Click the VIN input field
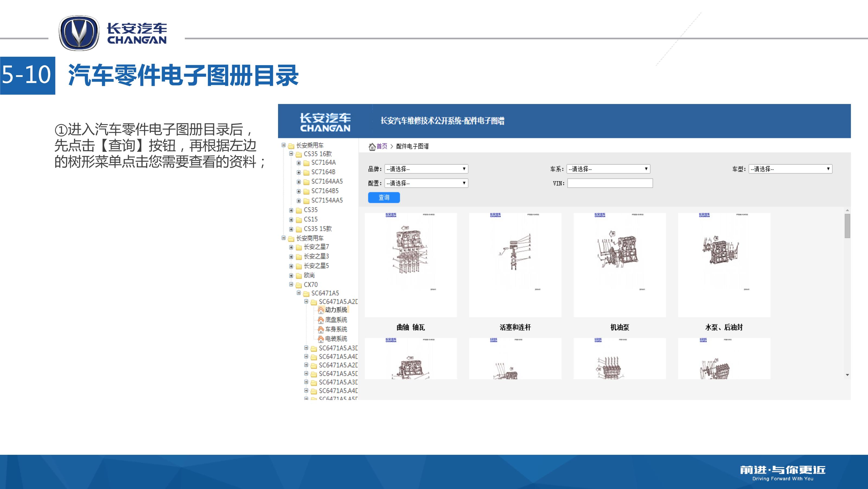Screen dimensions: 868x489 pyautogui.click(x=610, y=183)
